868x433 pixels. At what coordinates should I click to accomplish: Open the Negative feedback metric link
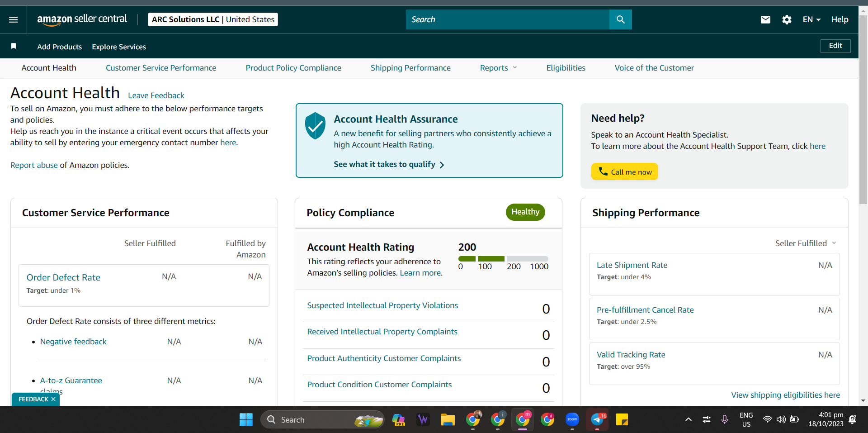point(73,342)
